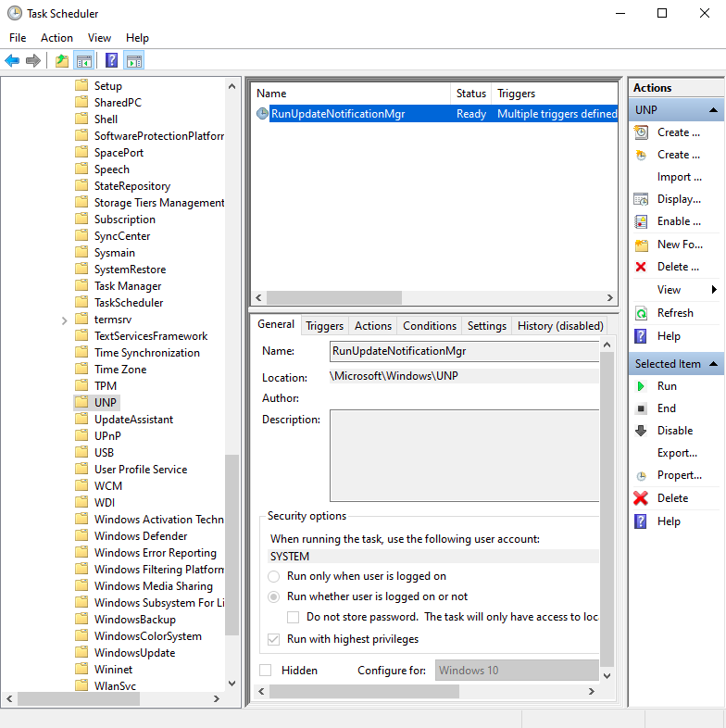Click Export in the Actions pane

pos(677,453)
